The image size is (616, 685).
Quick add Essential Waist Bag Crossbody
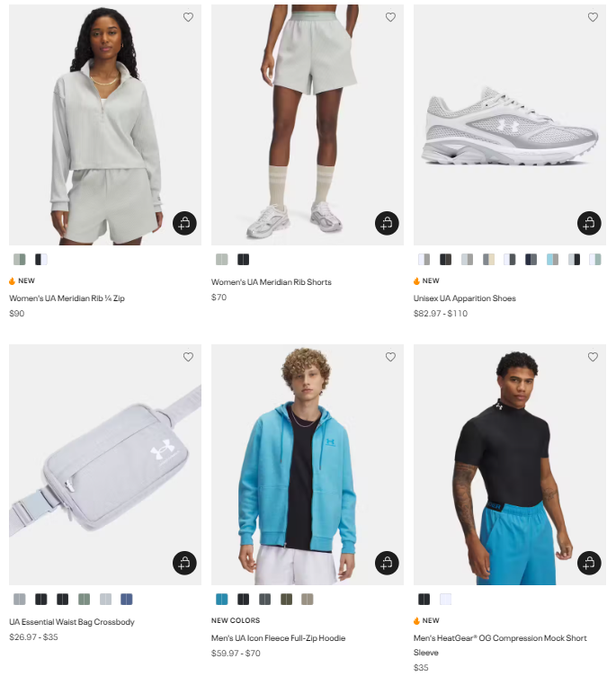point(184,563)
